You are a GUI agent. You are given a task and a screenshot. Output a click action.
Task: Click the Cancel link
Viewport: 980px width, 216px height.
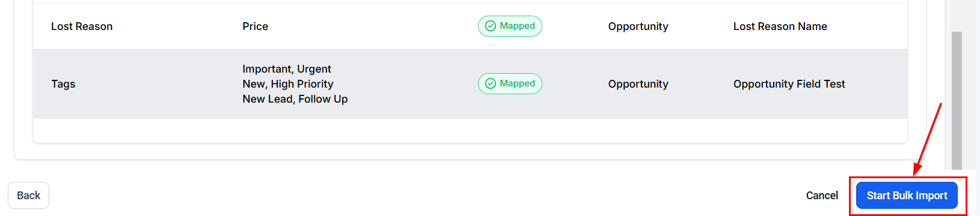(822, 196)
